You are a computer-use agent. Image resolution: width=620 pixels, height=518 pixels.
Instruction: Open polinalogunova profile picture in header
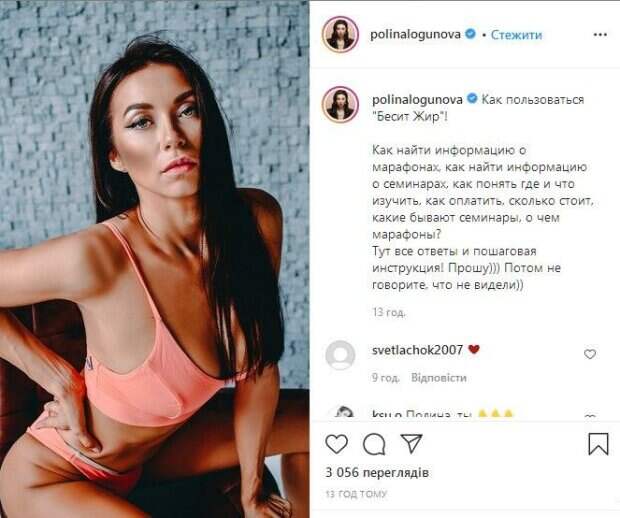(x=340, y=34)
